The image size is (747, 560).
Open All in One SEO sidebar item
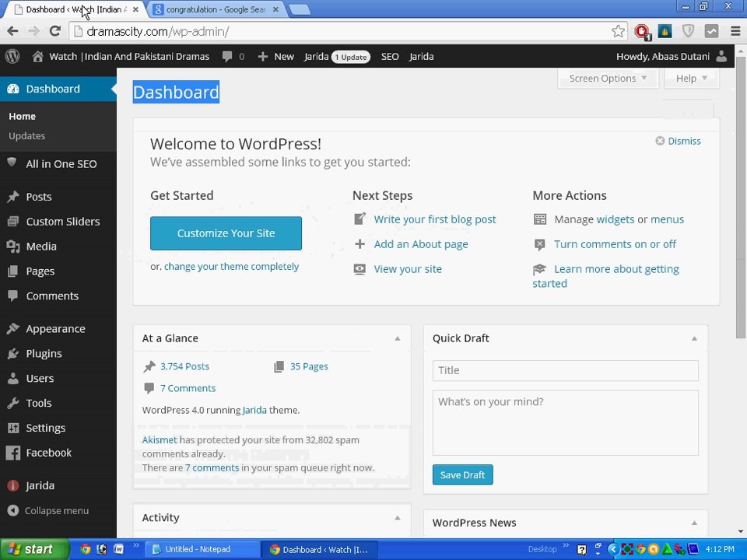tap(58, 164)
